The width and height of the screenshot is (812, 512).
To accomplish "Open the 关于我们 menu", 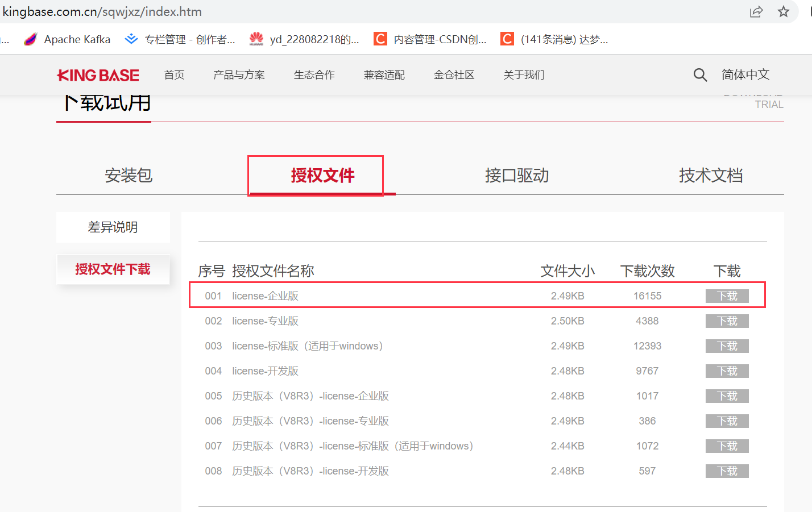I will (x=523, y=74).
